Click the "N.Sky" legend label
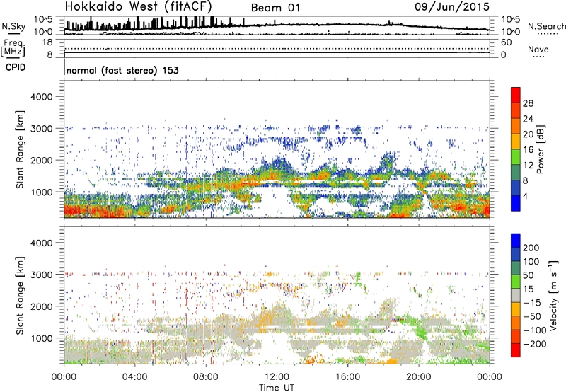 pos(13,26)
